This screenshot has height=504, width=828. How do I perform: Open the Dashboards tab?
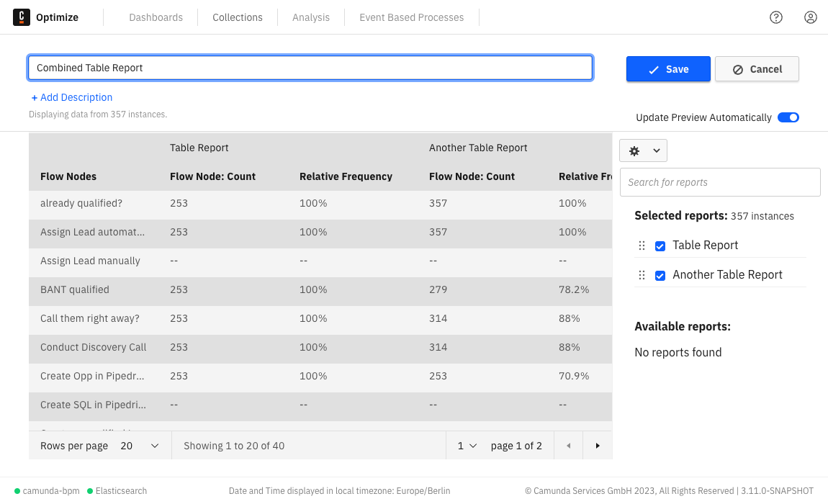pyautogui.click(x=156, y=17)
